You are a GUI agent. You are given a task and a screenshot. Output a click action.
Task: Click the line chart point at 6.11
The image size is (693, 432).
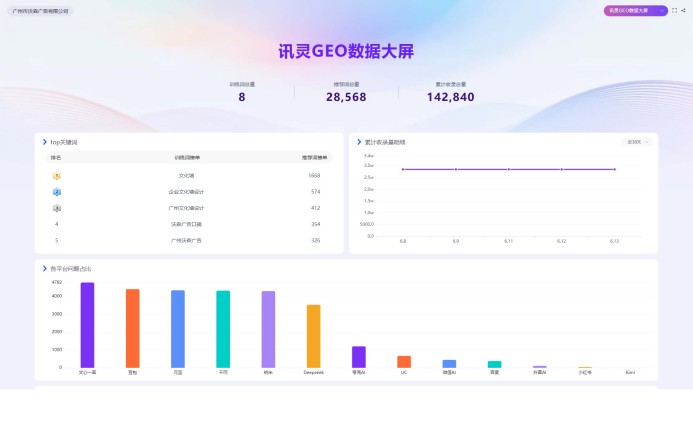coord(509,169)
